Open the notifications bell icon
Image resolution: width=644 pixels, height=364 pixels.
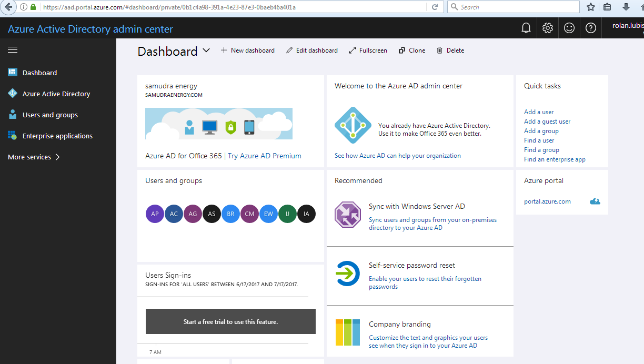coord(526,28)
